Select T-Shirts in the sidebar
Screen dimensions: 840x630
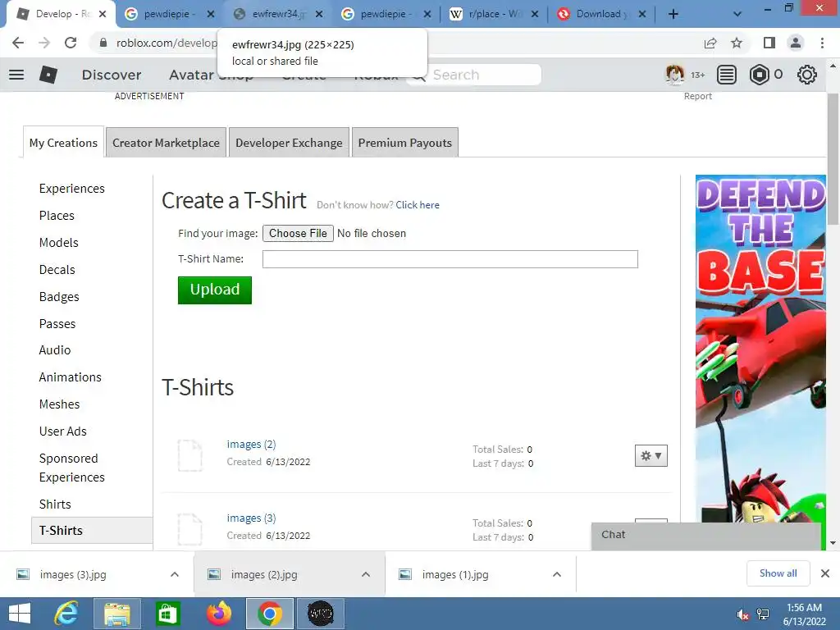(92, 531)
